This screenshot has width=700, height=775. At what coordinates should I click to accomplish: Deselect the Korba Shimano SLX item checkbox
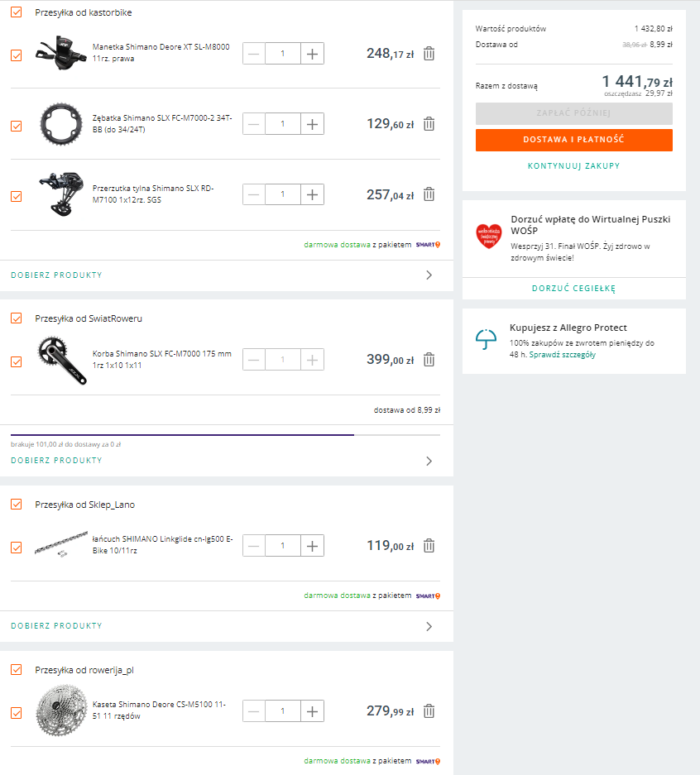[x=17, y=361]
